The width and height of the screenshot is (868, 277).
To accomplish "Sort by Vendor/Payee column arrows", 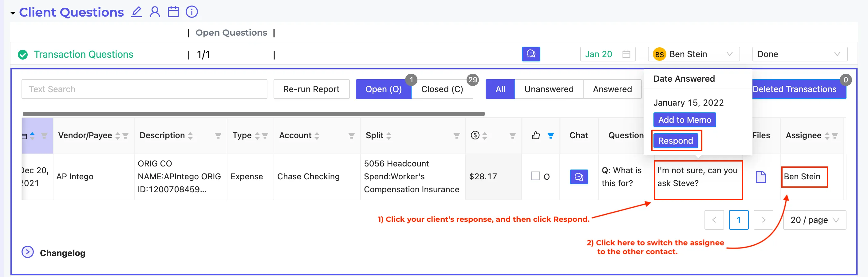I will coord(118,136).
